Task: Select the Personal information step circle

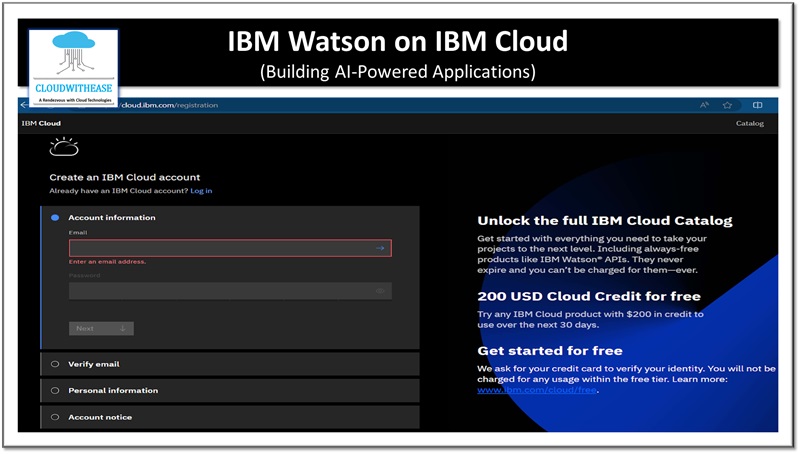Action: click(55, 391)
